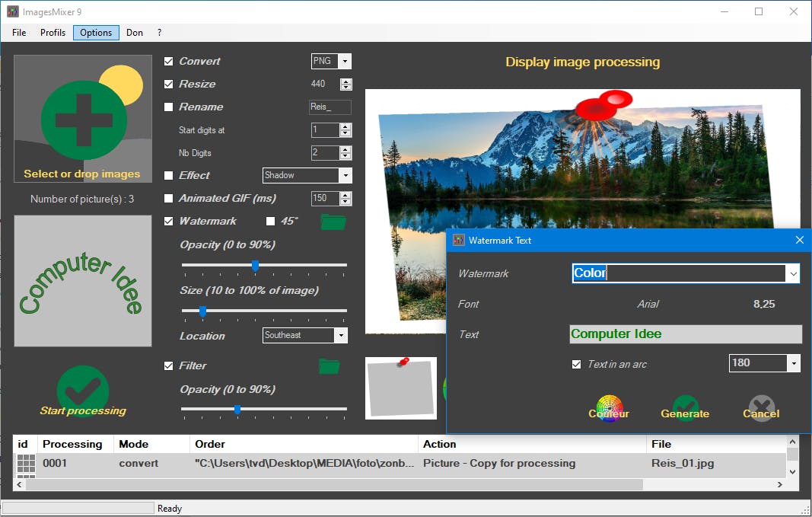Expand the Watermark combo box arrow
812x517 pixels.
coord(793,273)
